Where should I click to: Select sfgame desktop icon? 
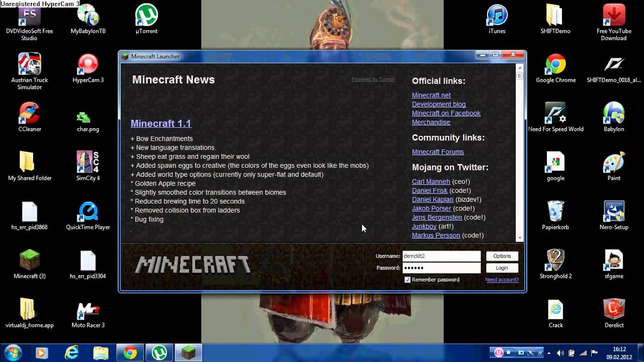tap(613, 264)
